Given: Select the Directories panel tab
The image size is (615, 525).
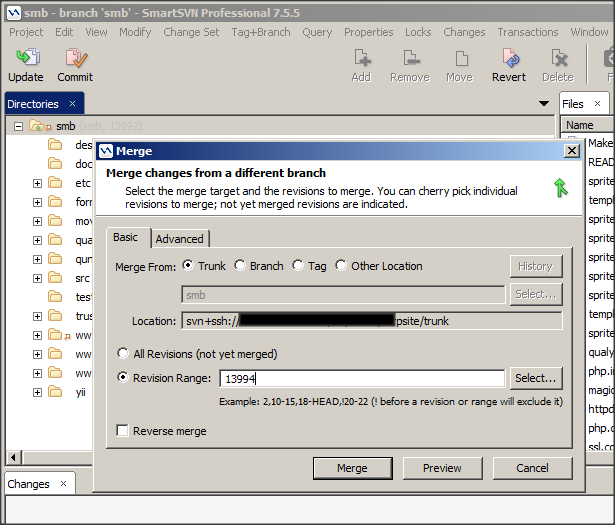Looking at the screenshot, I should point(44,104).
